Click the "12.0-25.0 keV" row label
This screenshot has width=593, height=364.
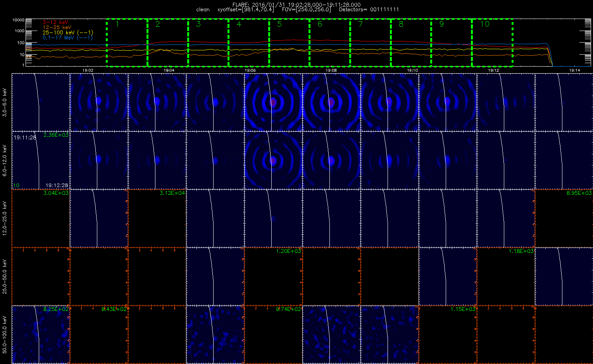tap(5, 218)
